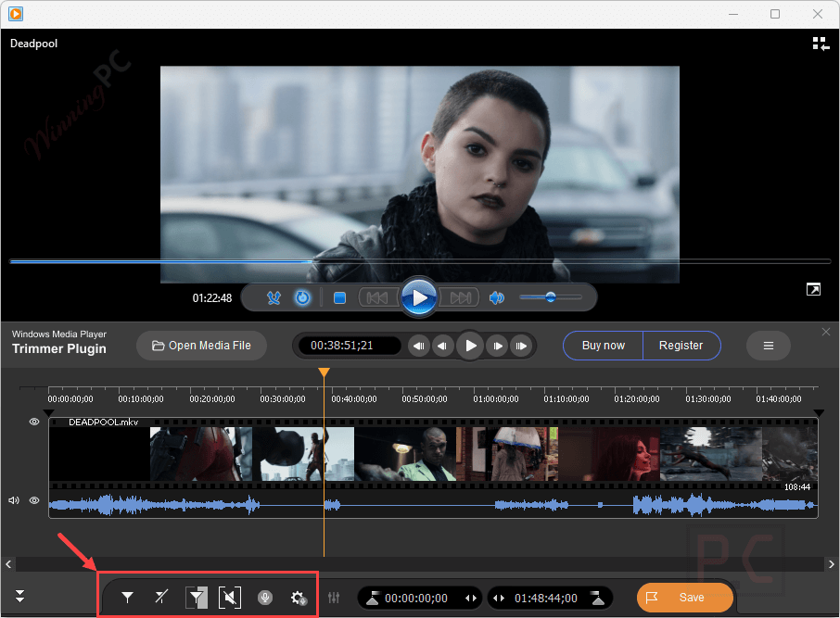Screen dimensions: 840x618
Task: Jump to next marker in Trimmer Plugin
Action: (521, 346)
